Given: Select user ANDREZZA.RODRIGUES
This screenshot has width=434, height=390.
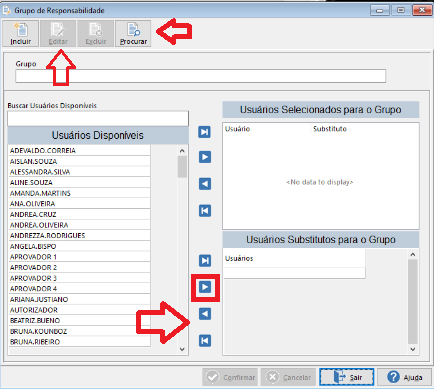Looking at the screenshot, I should point(79,235).
